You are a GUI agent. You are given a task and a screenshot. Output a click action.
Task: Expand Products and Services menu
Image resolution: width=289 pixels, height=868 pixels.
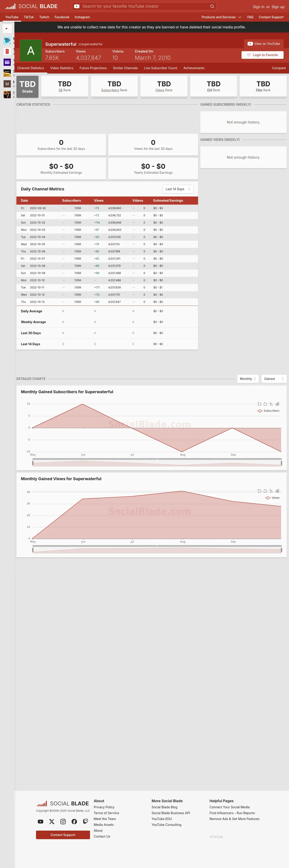(221, 17)
